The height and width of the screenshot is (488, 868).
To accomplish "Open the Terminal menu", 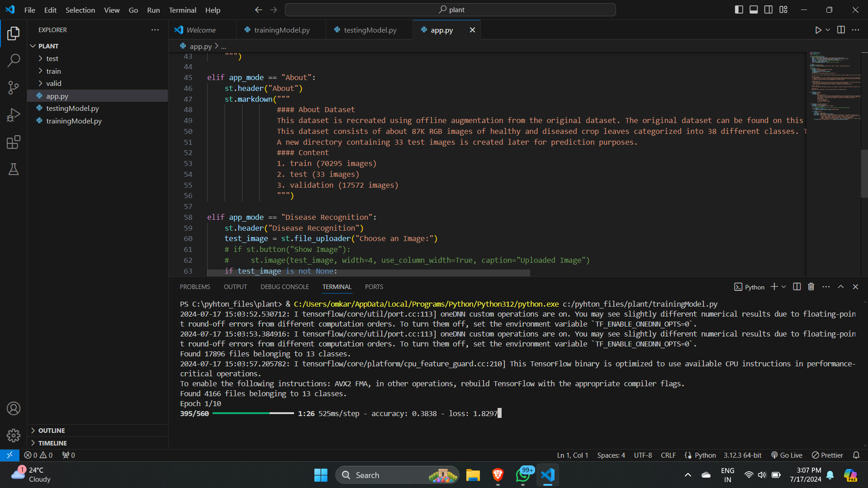I will click(182, 10).
